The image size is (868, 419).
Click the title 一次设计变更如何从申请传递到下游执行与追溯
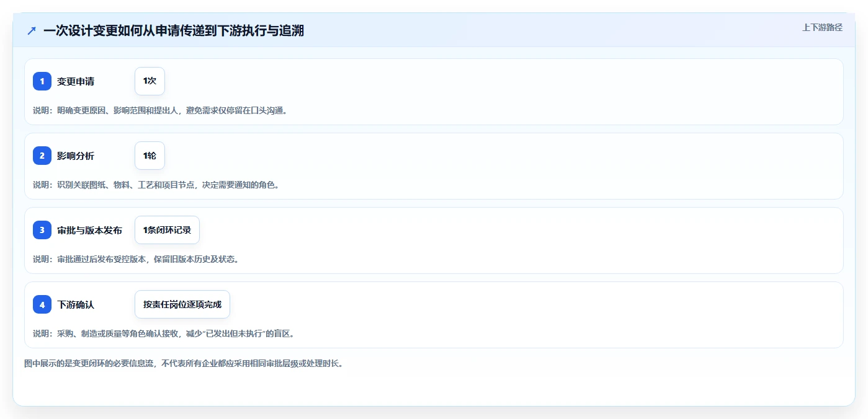click(174, 30)
